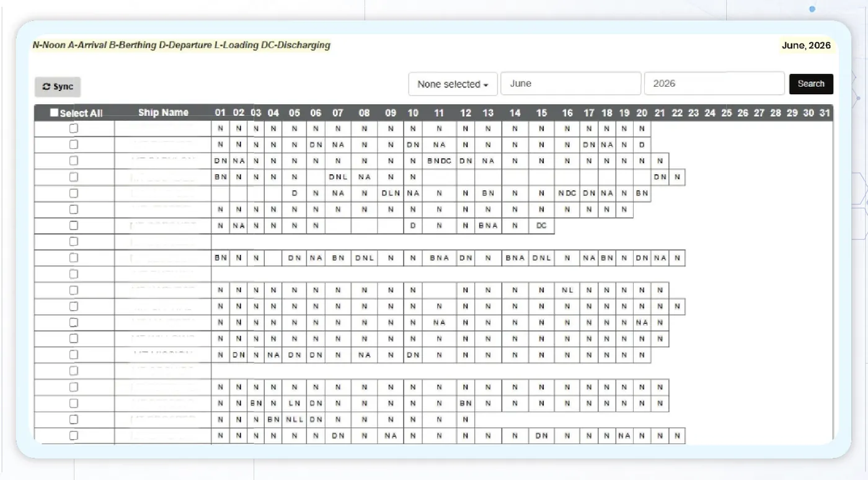
Task: Click the day 11 column header
Action: click(439, 113)
